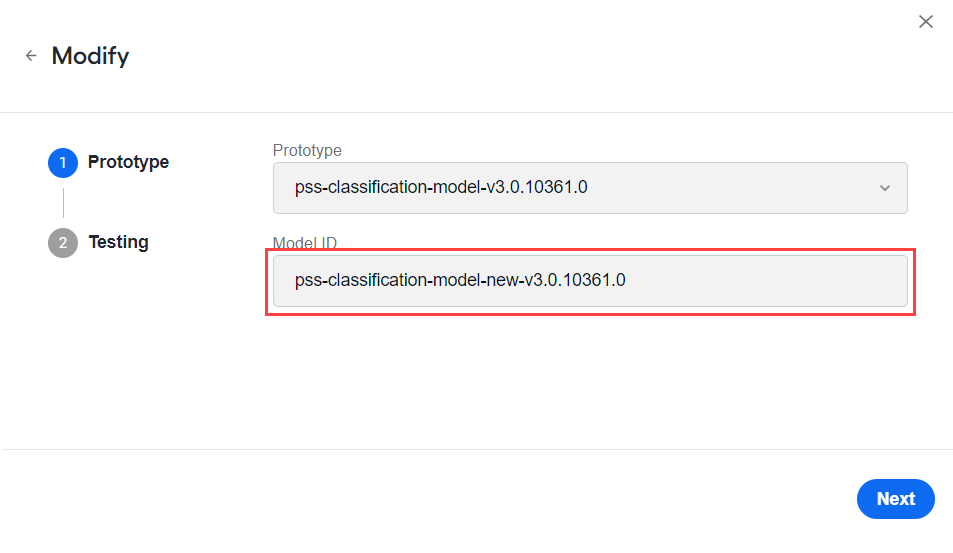Click empty middle area of Prototype dropdown
Image resolution: width=953 pixels, height=553 pixels.
pyautogui.click(x=729, y=188)
